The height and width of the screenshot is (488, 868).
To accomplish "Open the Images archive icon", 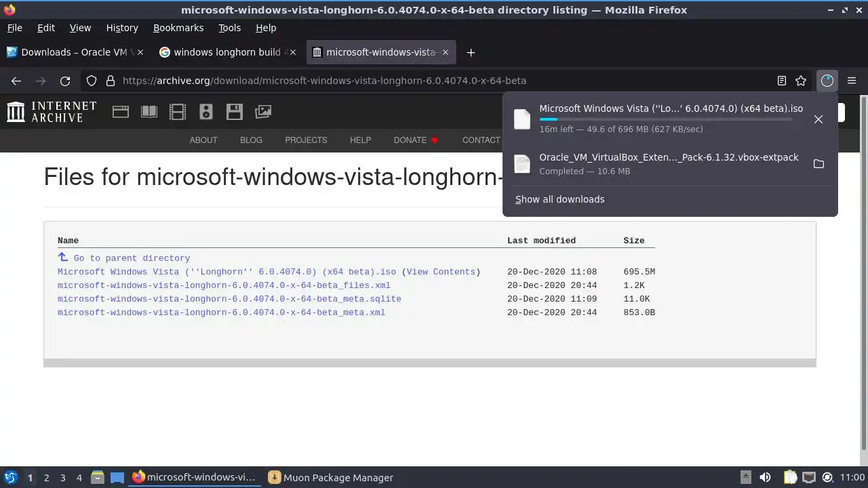I will tap(263, 112).
